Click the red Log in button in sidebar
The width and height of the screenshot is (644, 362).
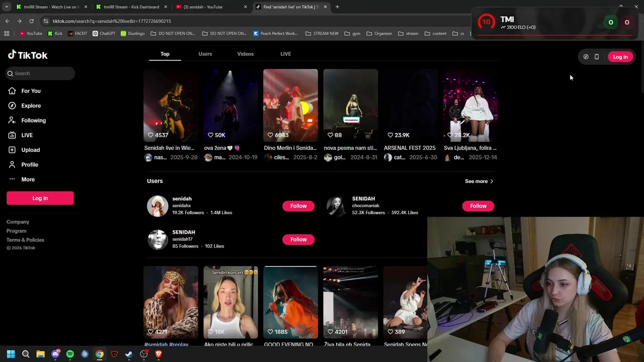40,198
